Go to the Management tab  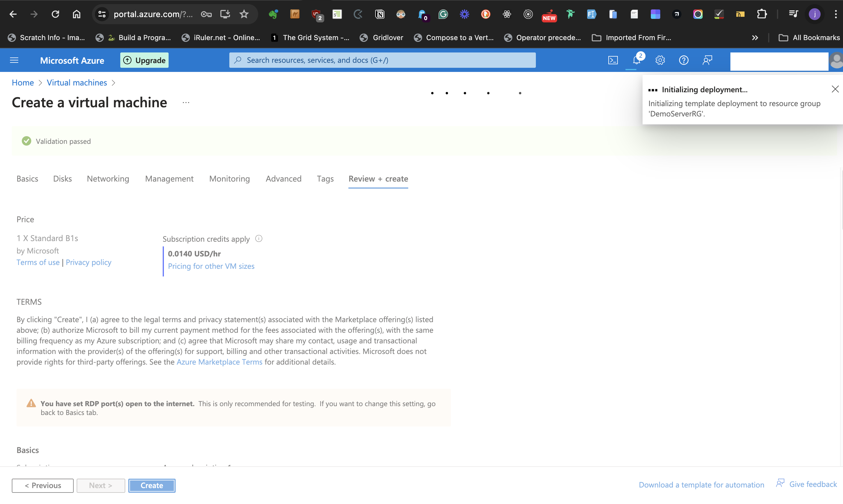[x=169, y=179]
